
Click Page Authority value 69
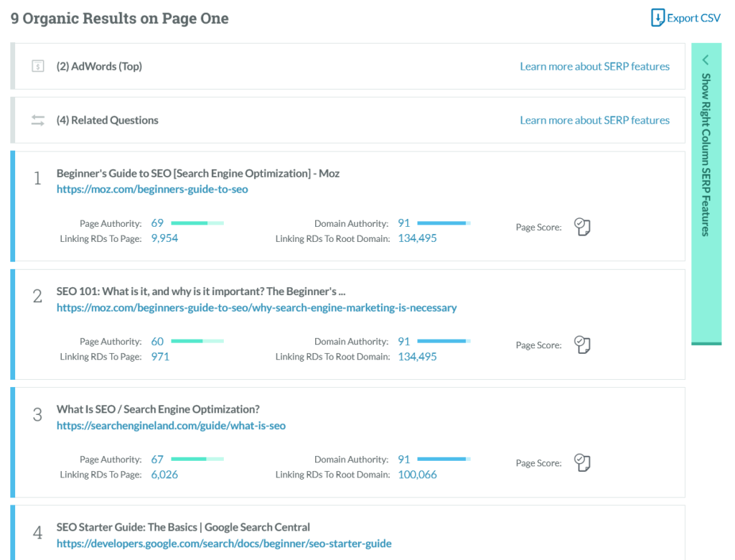click(157, 223)
